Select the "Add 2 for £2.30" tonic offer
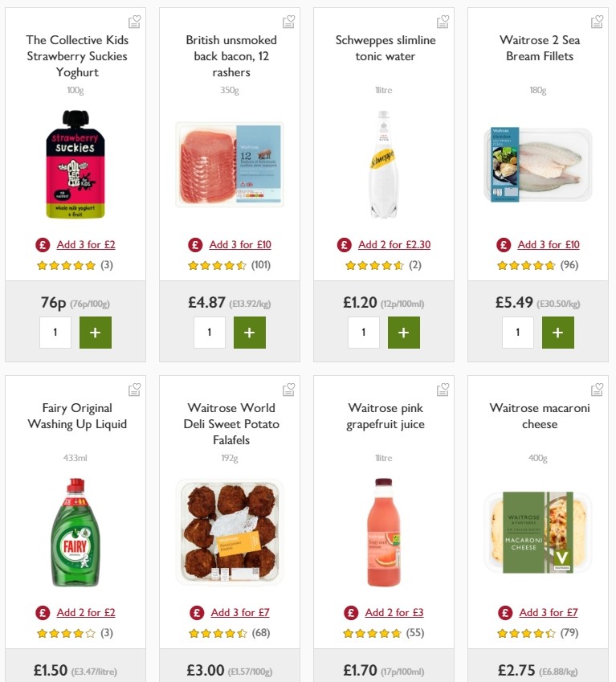This screenshot has height=682, width=616. tap(391, 244)
